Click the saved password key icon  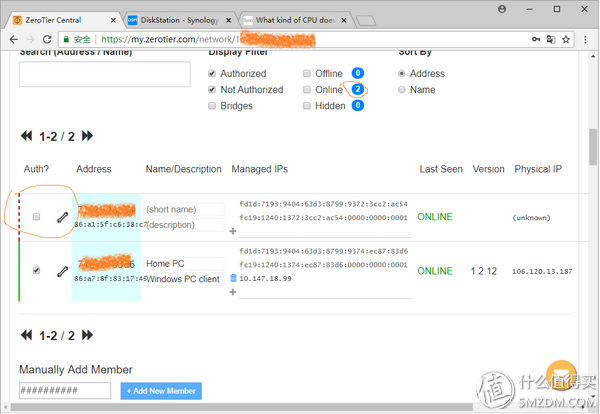[x=536, y=39]
